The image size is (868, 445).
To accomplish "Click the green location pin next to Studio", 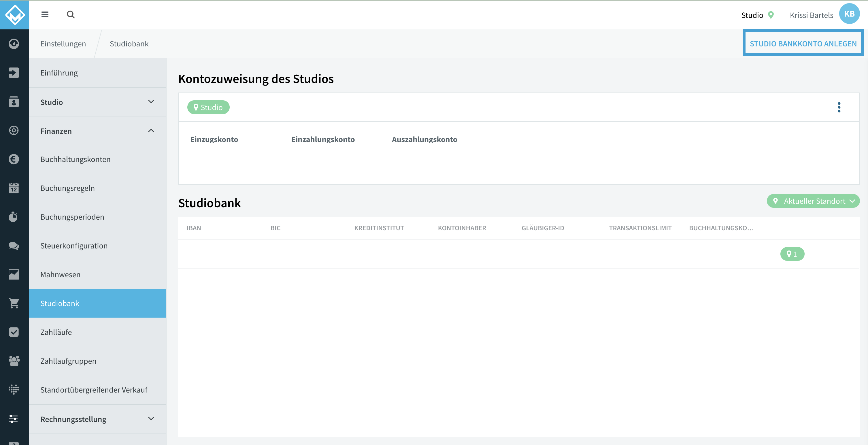I will [x=771, y=15].
